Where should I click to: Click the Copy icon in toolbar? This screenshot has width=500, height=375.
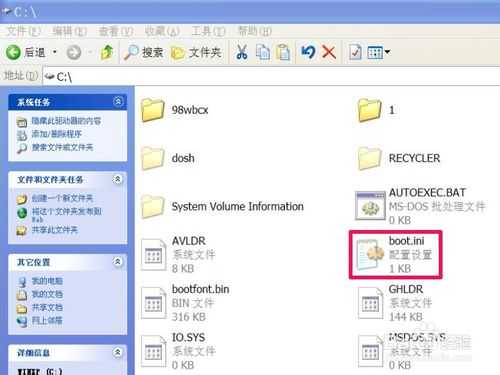pyautogui.click(x=263, y=52)
